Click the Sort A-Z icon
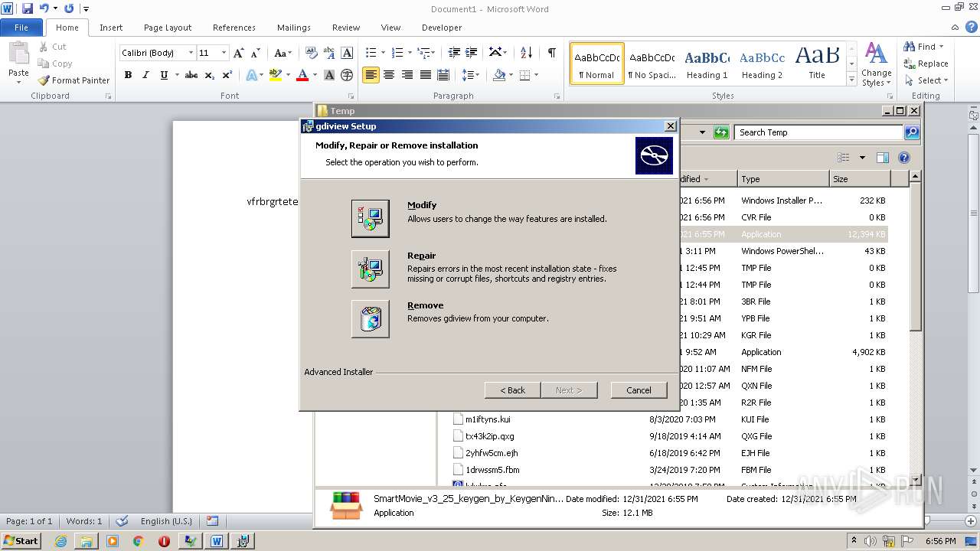Viewport: 980px width, 551px height. [526, 53]
